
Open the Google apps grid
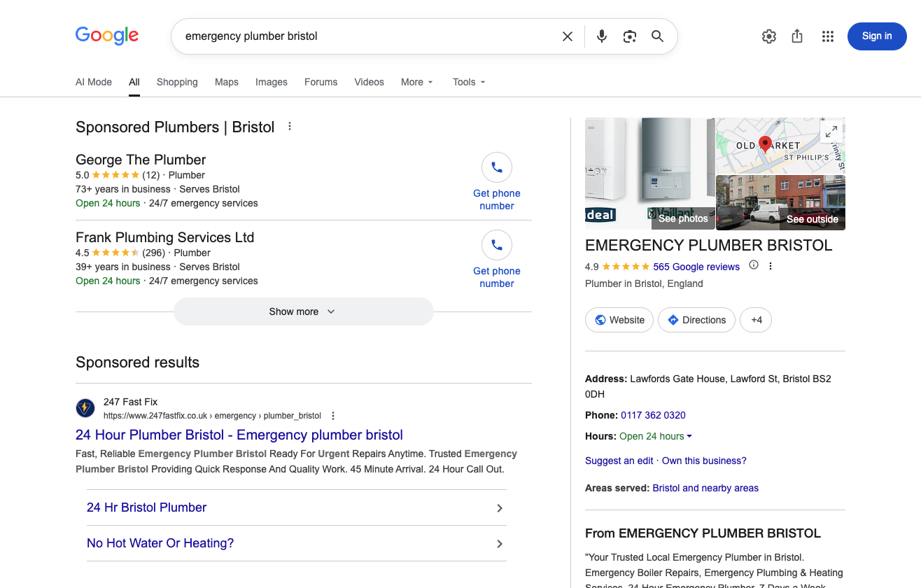click(x=828, y=36)
